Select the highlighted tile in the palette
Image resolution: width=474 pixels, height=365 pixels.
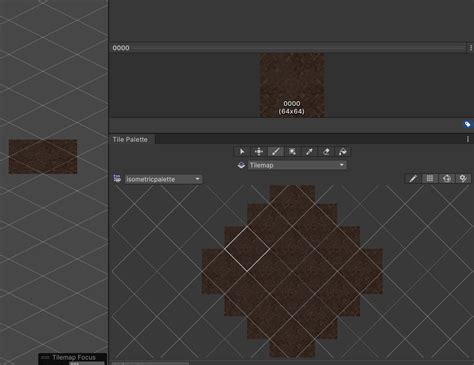coord(247,249)
